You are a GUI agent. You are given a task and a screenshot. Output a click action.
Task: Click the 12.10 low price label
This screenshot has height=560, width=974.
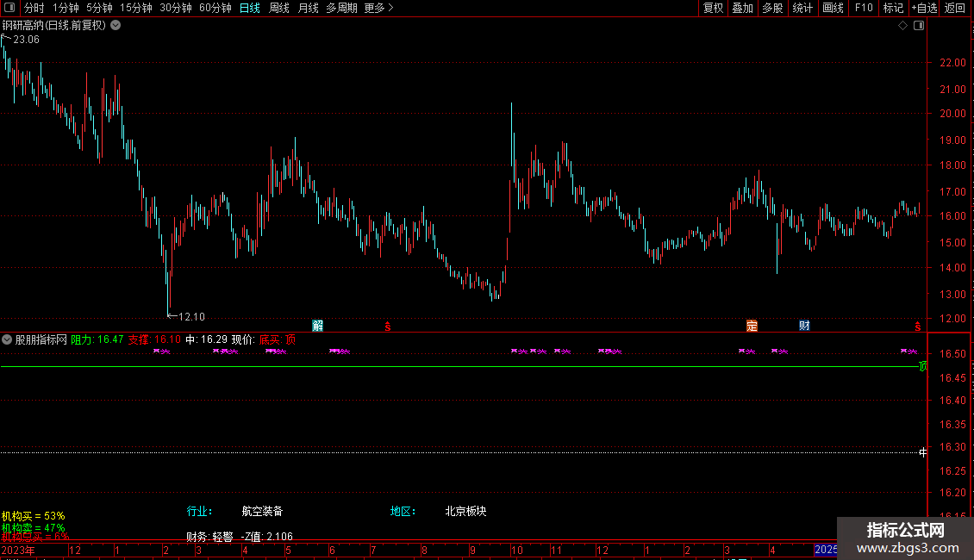pyautogui.click(x=191, y=317)
